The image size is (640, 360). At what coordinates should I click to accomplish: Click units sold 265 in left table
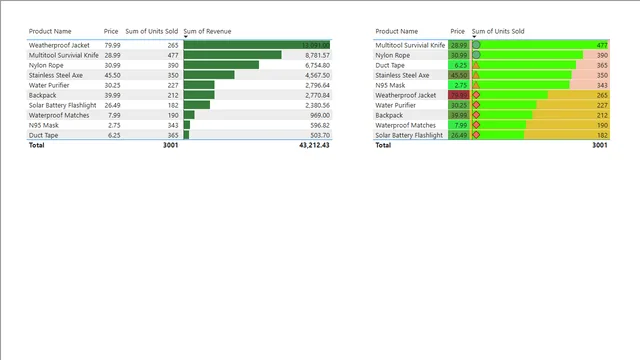coord(173,45)
